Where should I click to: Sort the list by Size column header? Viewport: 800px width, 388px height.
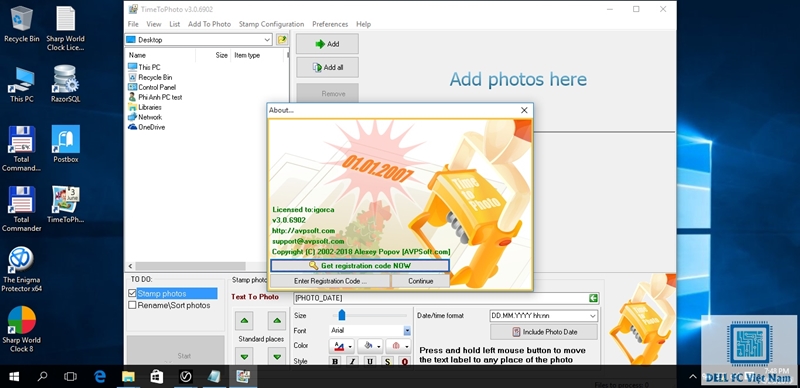tap(213, 55)
